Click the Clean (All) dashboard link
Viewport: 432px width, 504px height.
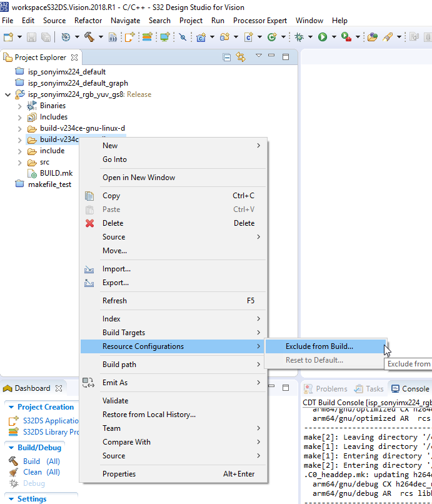[41, 472]
